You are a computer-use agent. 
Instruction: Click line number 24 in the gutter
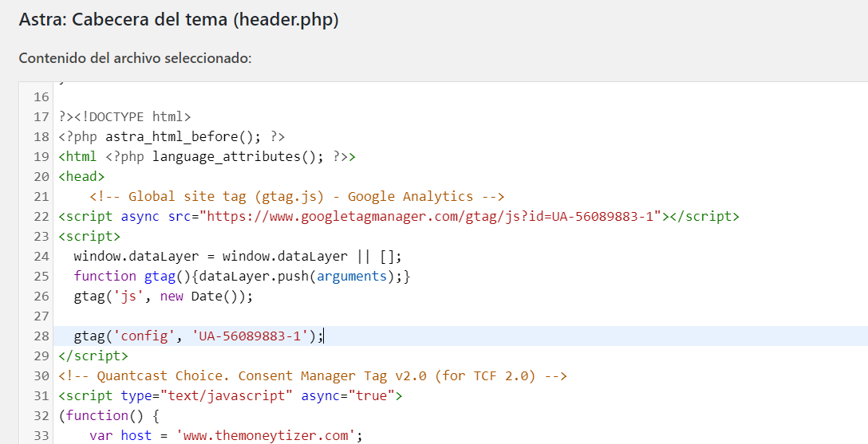pos(41,256)
